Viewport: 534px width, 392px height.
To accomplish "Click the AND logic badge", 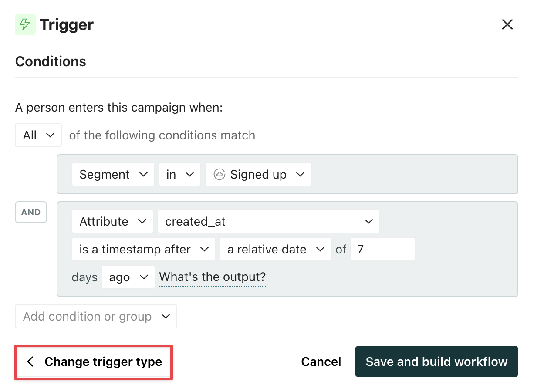I will 30,212.
